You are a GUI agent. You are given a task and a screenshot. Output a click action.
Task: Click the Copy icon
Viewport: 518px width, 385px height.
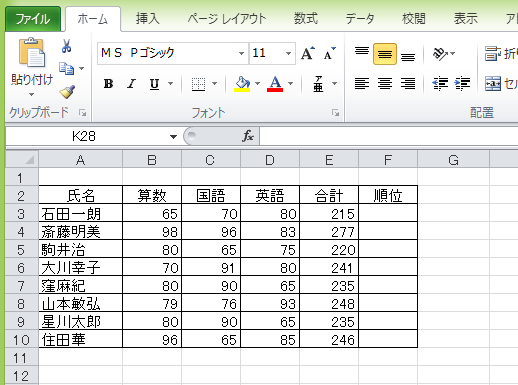66,68
